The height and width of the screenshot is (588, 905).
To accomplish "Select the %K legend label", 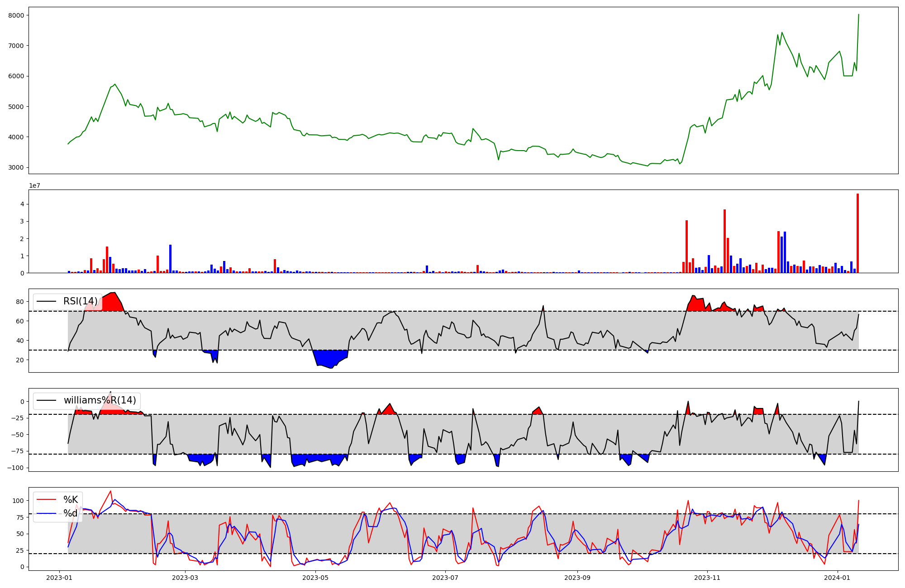I will (x=71, y=500).
